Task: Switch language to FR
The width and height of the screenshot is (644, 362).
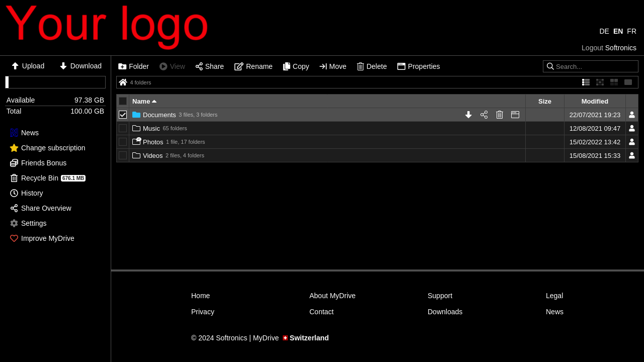Action: [x=631, y=31]
